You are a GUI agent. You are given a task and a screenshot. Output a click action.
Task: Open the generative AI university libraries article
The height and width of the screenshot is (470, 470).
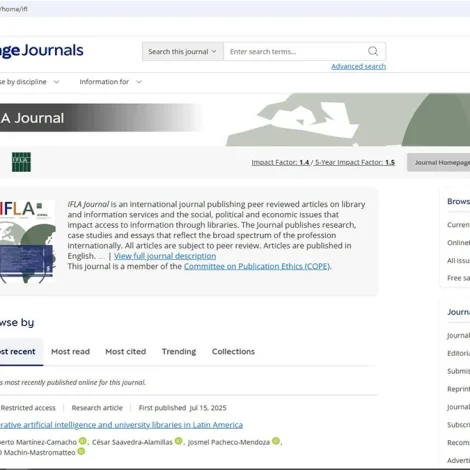(x=121, y=425)
